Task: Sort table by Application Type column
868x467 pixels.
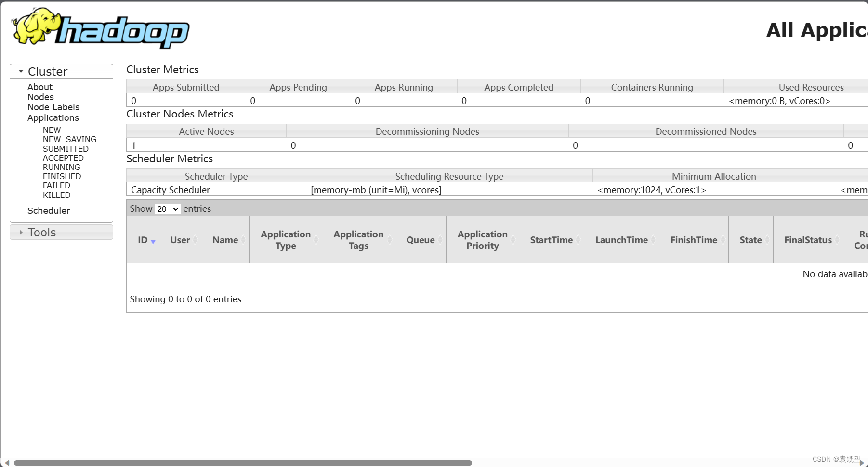Action: click(286, 240)
